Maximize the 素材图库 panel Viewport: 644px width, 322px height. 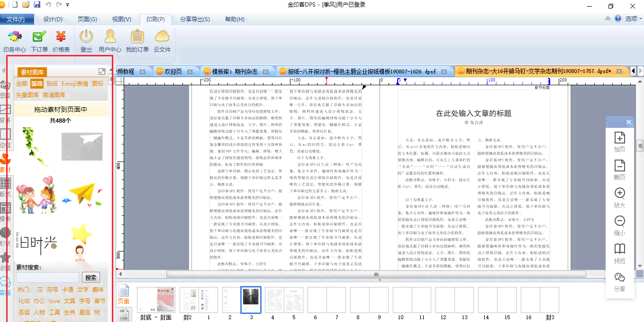(x=101, y=72)
